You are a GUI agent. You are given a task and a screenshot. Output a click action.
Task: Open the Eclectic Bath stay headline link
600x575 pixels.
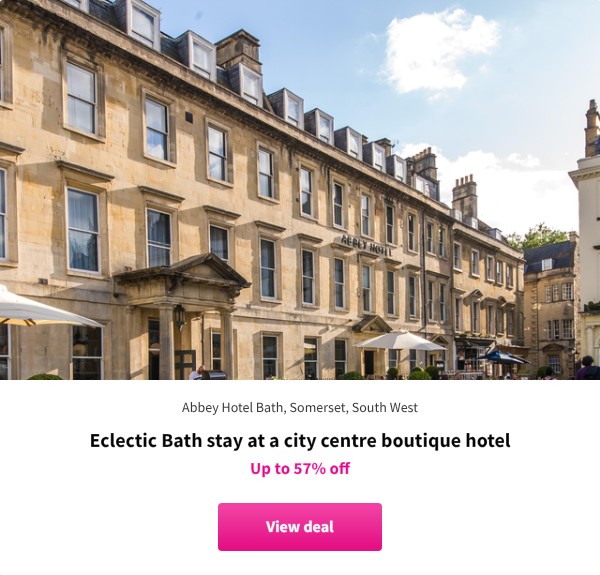coord(300,440)
